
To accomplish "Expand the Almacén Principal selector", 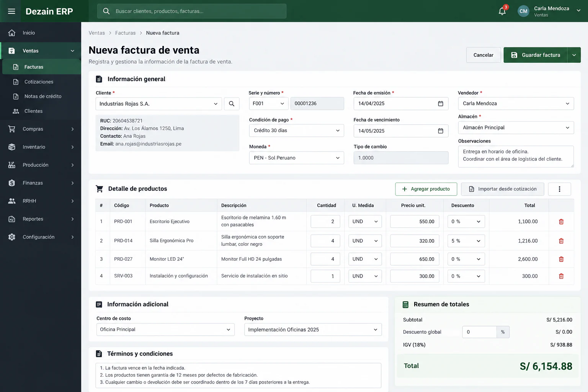I will point(516,127).
